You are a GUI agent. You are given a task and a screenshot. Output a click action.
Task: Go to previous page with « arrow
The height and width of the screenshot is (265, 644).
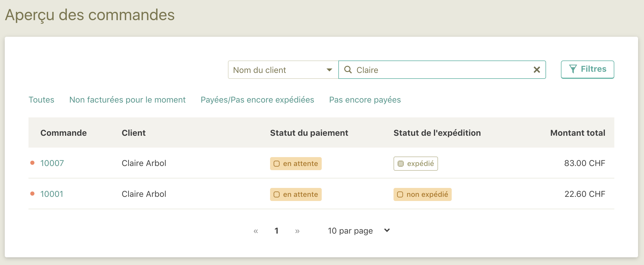256,231
